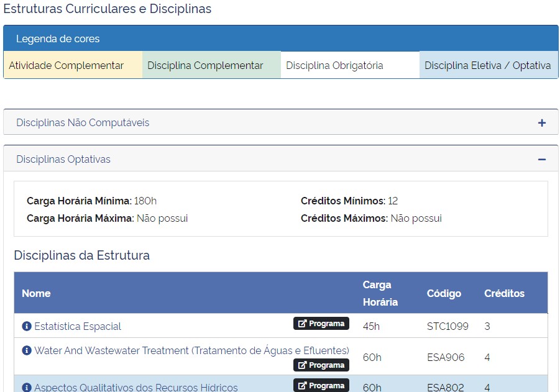Viewport: 560px width, 392px height.
Task: Click the Disciplinas Não Computáveis panel title
Action: pos(83,123)
